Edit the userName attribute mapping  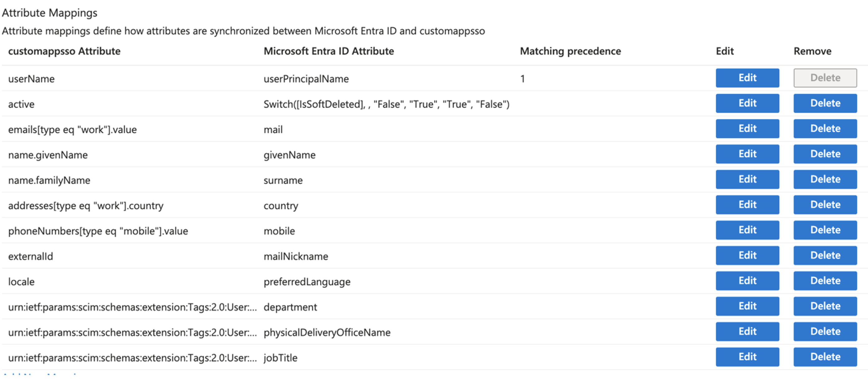(747, 78)
